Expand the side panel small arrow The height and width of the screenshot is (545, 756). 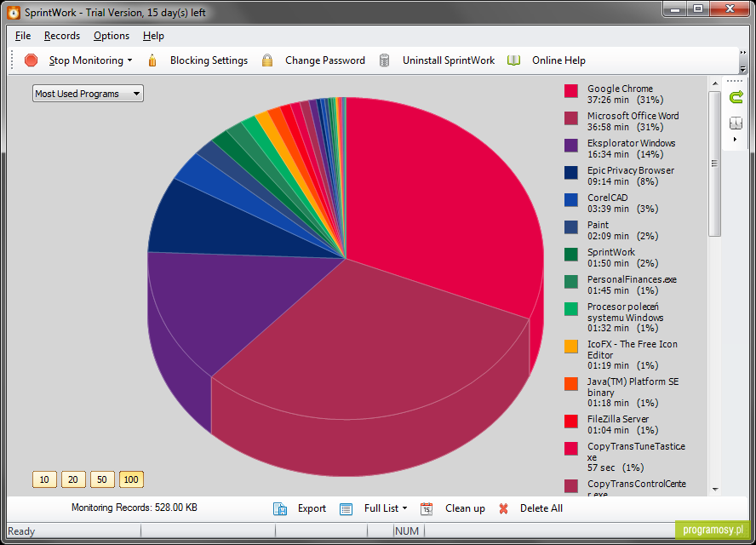click(736, 140)
